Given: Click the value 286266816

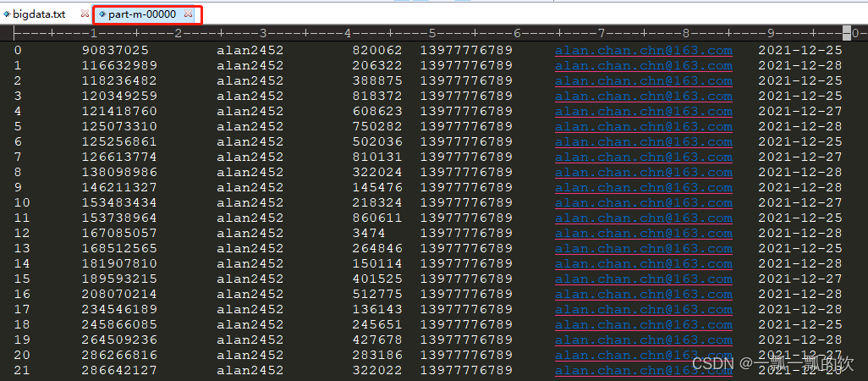Looking at the screenshot, I should [x=119, y=355].
